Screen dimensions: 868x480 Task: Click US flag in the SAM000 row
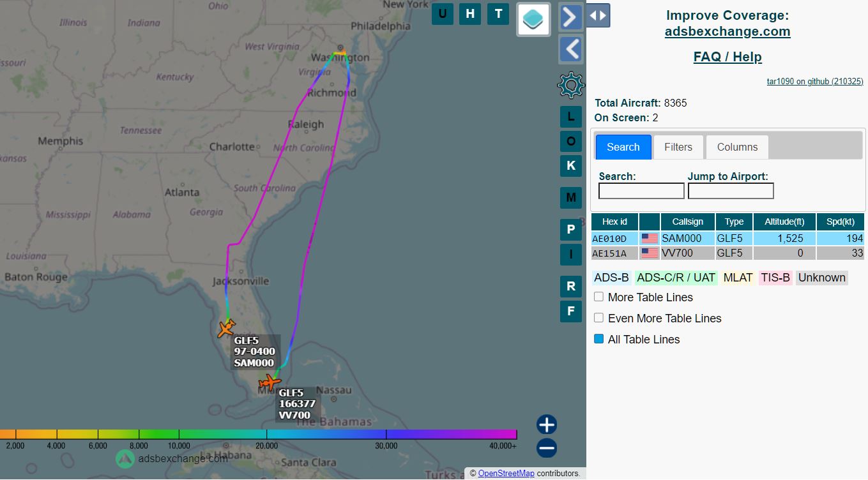pos(650,239)
